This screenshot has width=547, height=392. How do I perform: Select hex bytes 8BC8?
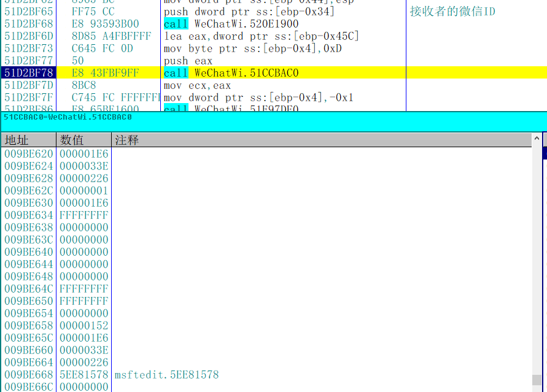pos(83,85)
